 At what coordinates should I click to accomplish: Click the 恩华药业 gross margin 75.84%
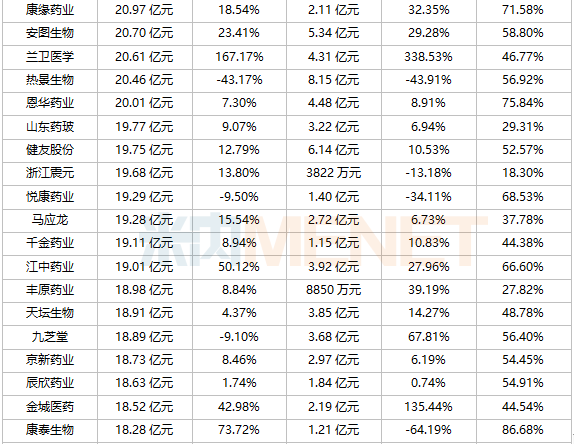pyautogui.click(x=523, y=103)
